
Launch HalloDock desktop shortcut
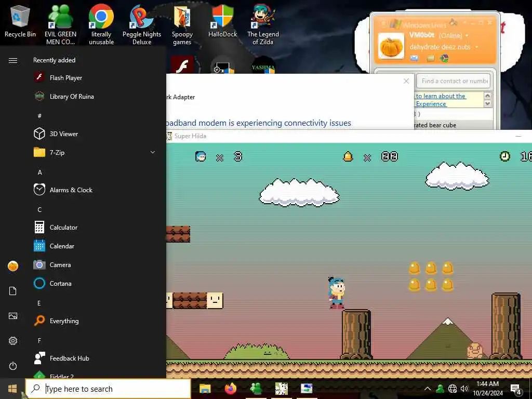click(222, 21)
